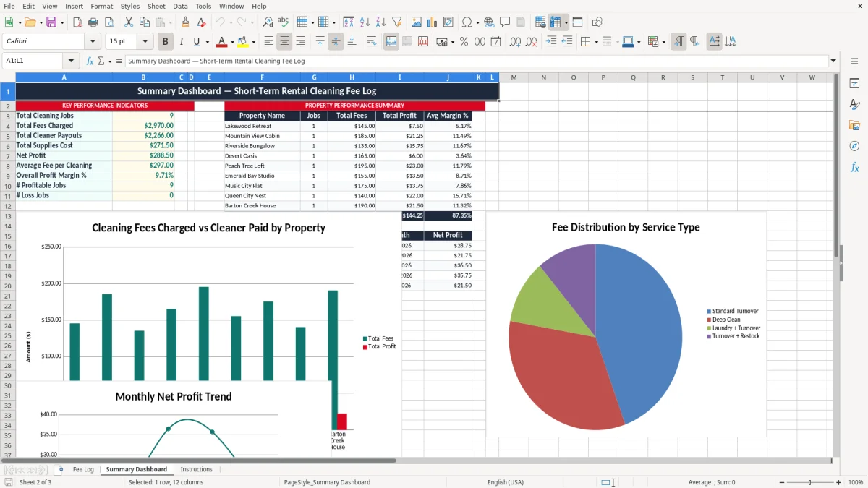The image size is (868, 488).
Task: Click the Background Color yellow swatch button
Action: (243, 42)
